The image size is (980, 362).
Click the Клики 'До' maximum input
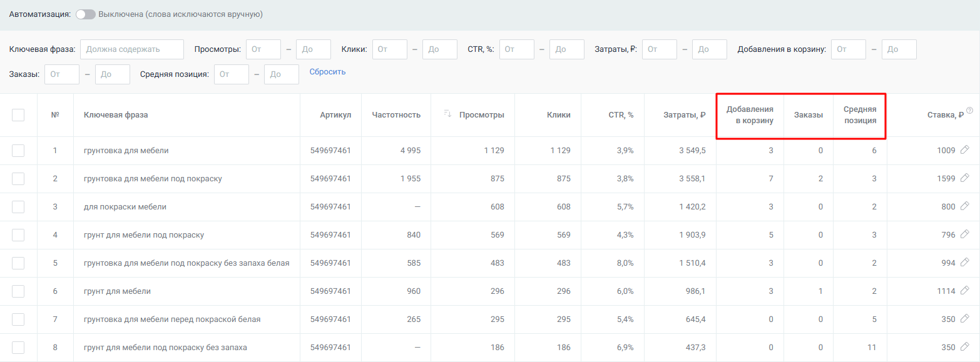point(439,49)
